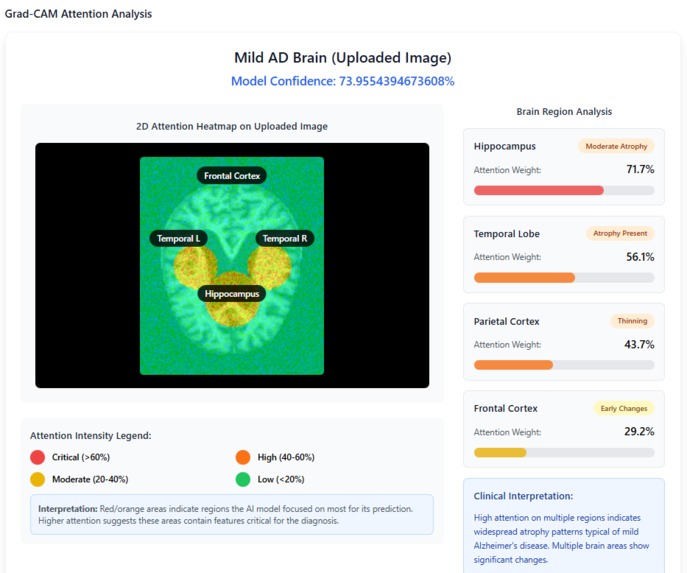
Task: Click 'Attention Intensity Legend:' heading
Action: [91, 435]
